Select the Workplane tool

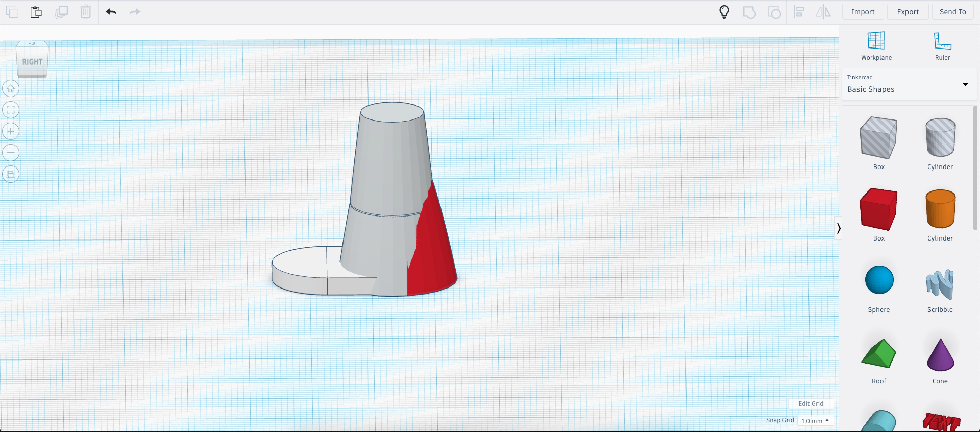(x=876, y=46)
